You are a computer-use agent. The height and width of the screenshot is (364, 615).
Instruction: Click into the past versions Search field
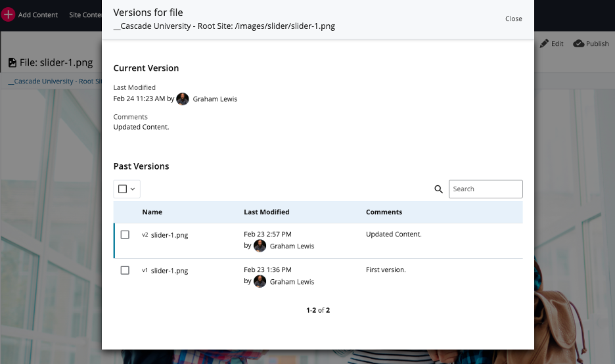tap(486, 189)
